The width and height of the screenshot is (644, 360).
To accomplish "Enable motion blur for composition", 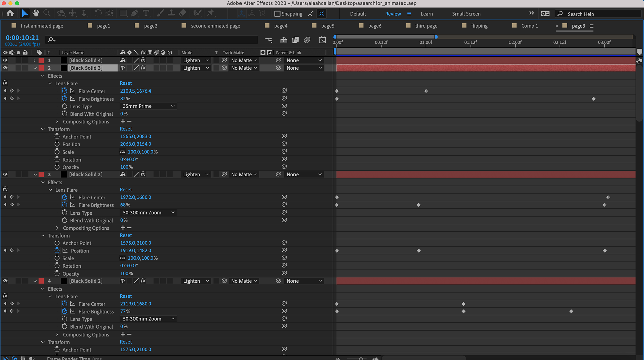I will (x=307, y=40).
